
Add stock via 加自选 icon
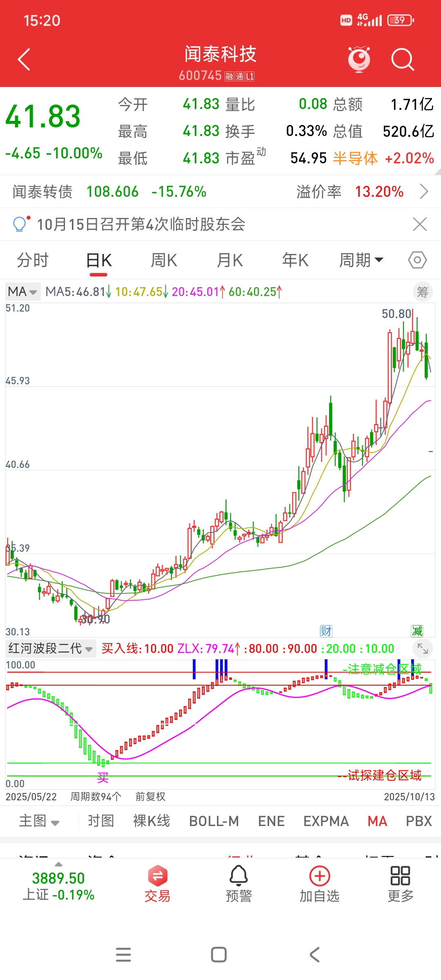point(319,884)
